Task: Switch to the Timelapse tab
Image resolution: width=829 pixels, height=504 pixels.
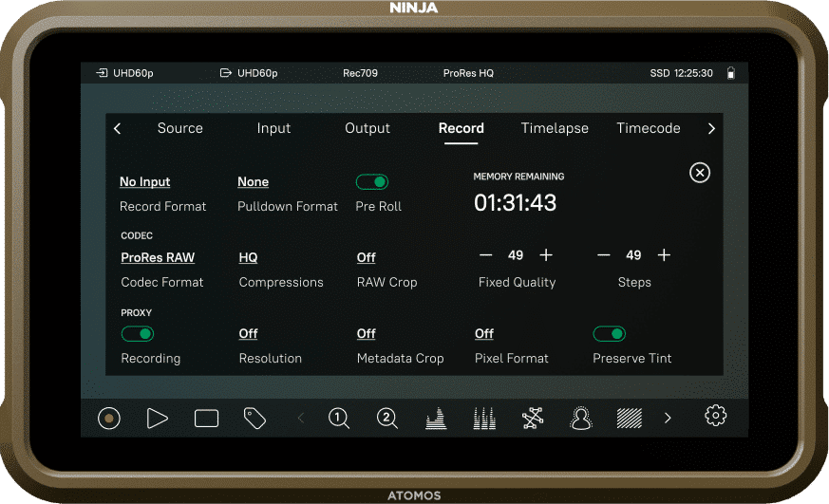Action: coord(555,128)
